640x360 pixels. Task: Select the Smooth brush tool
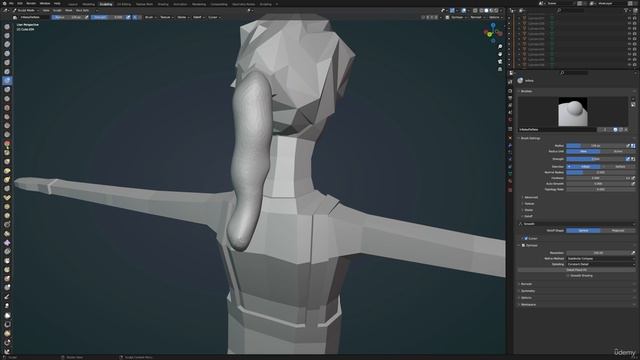(x=7, y=108)
